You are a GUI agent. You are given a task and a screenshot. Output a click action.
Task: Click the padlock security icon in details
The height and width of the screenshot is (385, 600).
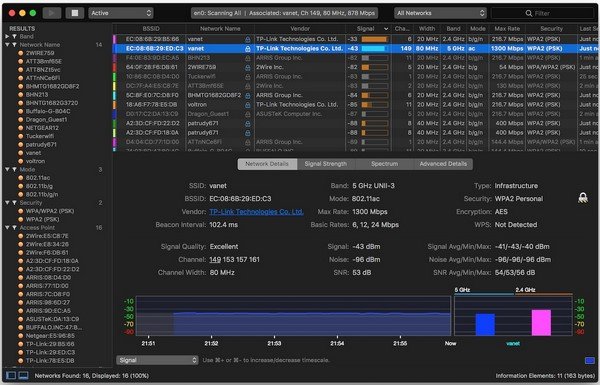(583, 197)
